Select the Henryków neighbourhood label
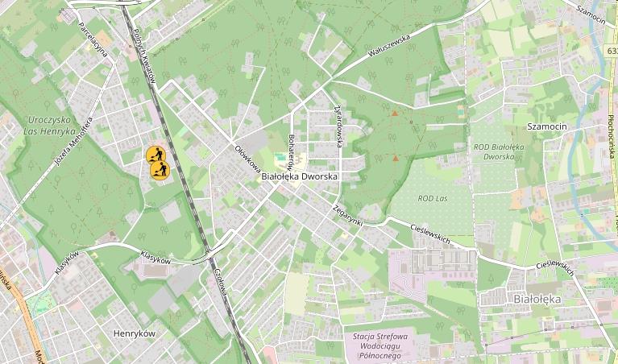This screenshot has height=364, width=618. pyautogui.click(x=135, y=333)
